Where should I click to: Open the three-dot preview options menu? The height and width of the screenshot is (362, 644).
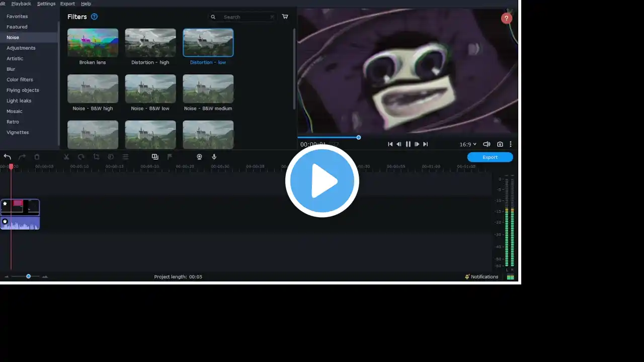pyautogui.click(x=510, y=144)
